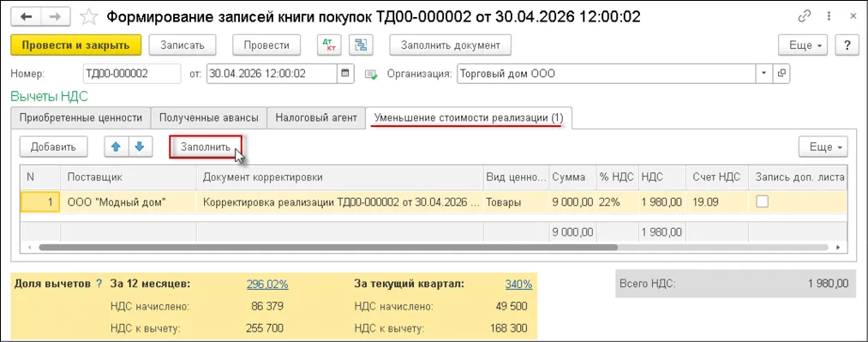Click the horizontal table scrollbar
868x342 pixels.
[x=327, y=247]
